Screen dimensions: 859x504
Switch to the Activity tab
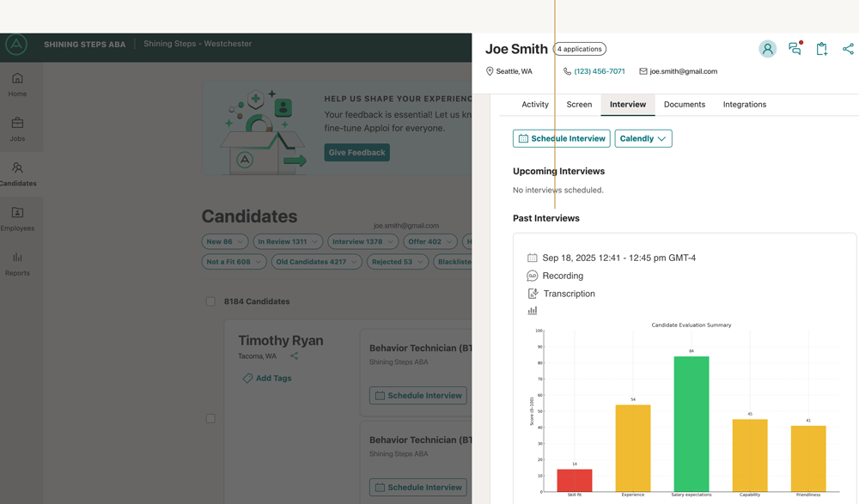[x=534, y=105]
